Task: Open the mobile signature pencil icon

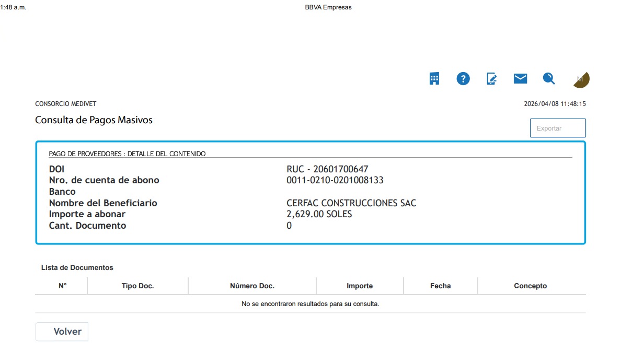Action: coord(491,79)
